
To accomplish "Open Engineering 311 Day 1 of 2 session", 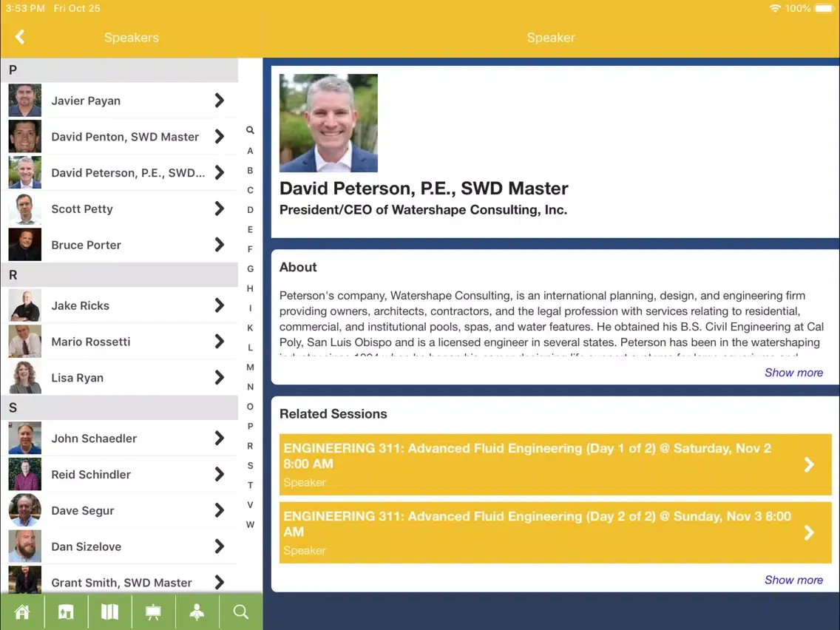I will pos(555,464).
